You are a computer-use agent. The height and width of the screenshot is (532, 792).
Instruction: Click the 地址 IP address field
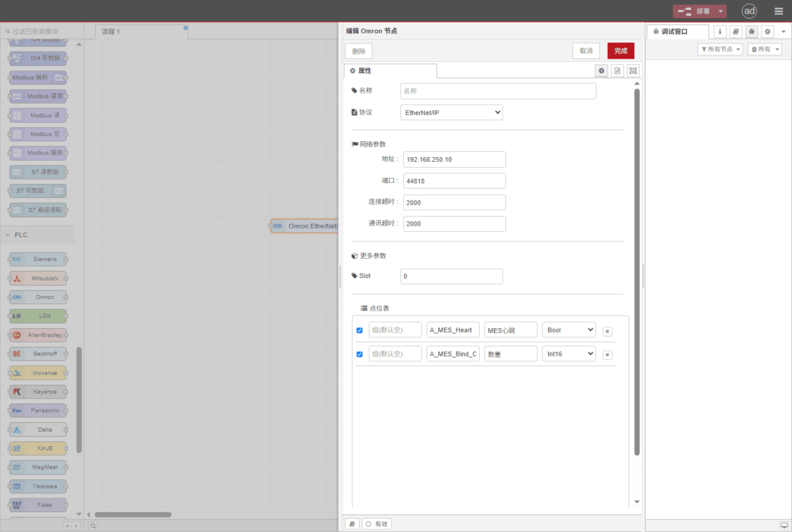pos(454,160)
